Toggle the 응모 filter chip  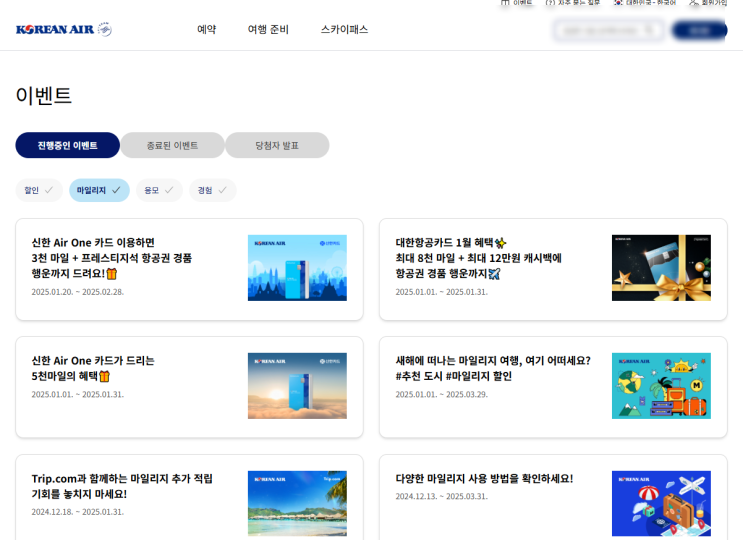pos(159,190)
